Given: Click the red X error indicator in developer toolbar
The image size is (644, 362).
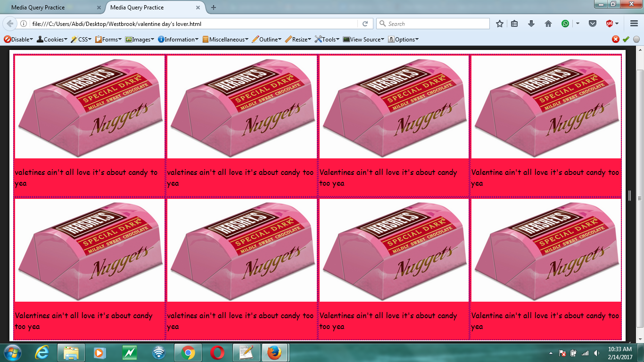Looking at the screenshot, I should click(616, 40).
